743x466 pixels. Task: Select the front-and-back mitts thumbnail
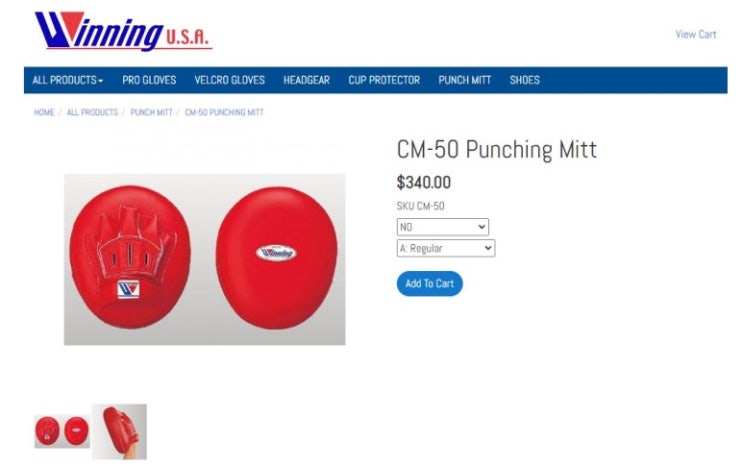point(62,431)
